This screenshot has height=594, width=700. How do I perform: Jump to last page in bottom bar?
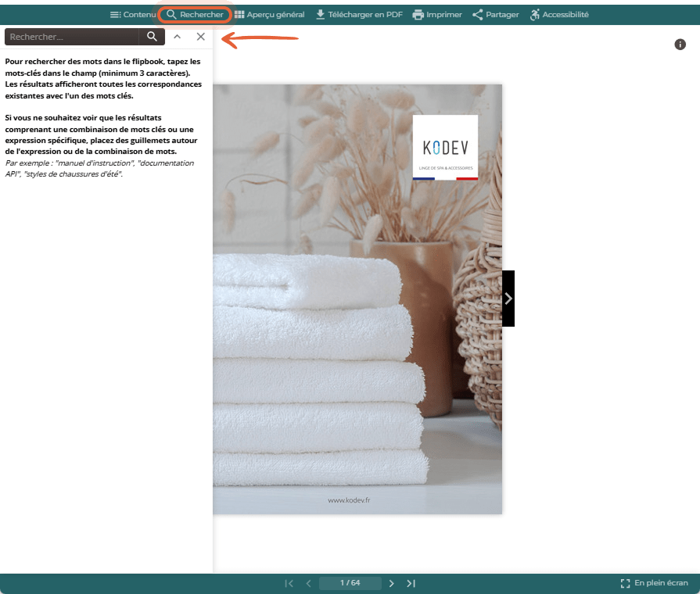pos(411,583)
